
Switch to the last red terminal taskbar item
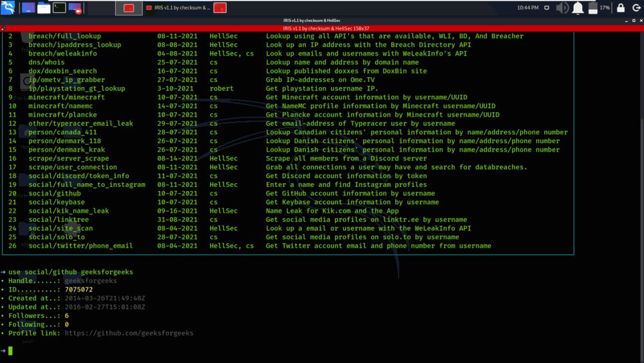(x=220, y=8)
